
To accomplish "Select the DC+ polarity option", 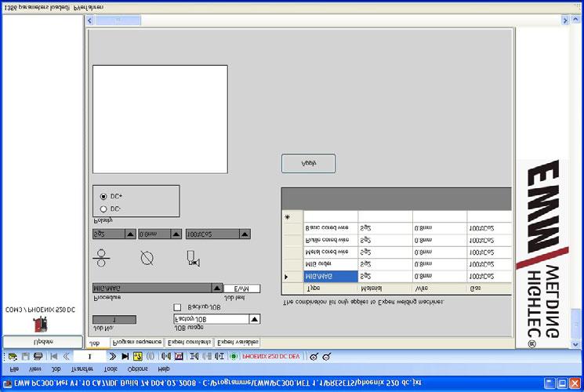I will click(x=103, y=196).
